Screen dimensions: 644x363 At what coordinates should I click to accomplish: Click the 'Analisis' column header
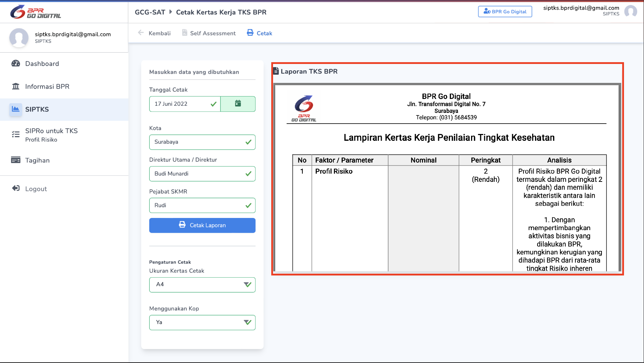559,160
